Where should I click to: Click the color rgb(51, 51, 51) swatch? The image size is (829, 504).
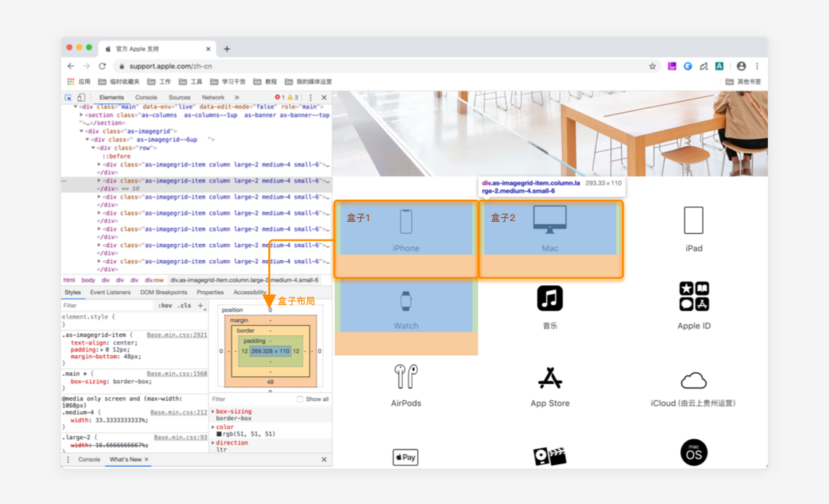[219, 434]
